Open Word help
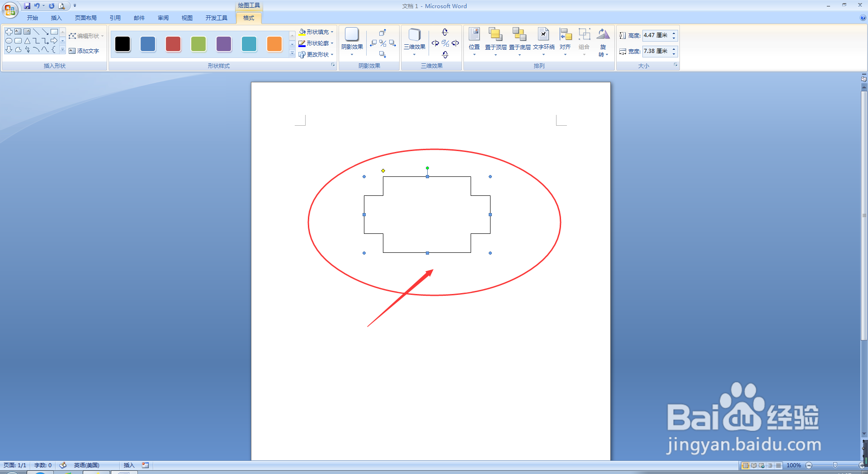 pos(863,18)
